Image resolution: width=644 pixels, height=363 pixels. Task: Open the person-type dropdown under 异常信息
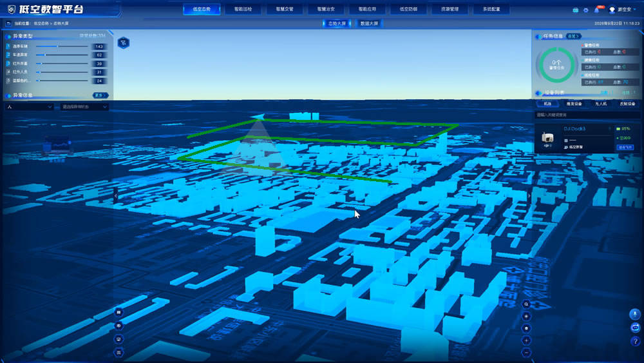pos(30,107)
